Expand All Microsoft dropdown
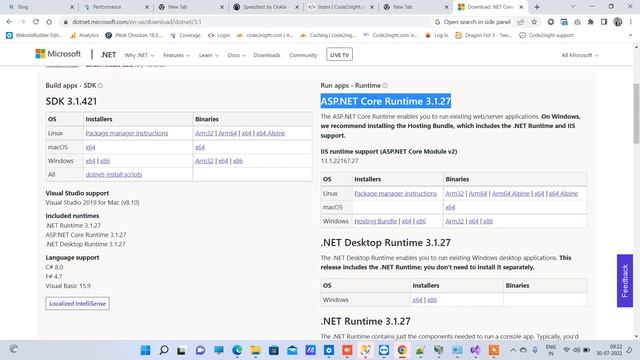 (580, 55)
